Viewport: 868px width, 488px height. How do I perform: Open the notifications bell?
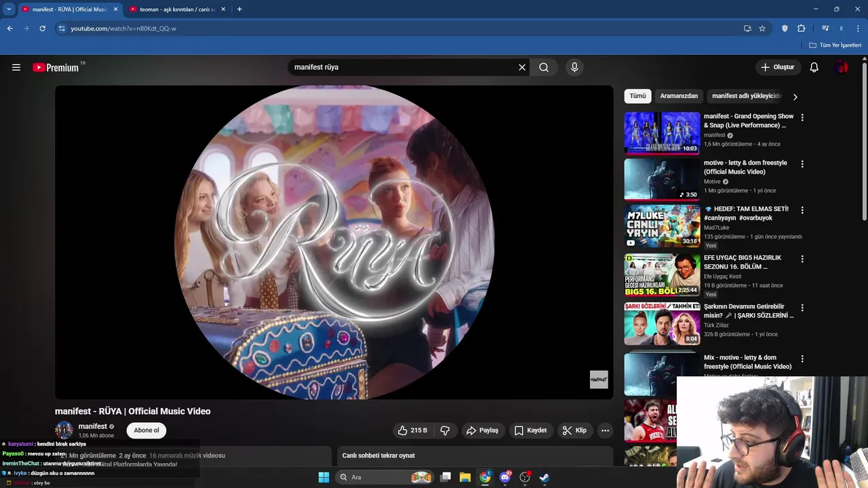click(x=814, y=67)
